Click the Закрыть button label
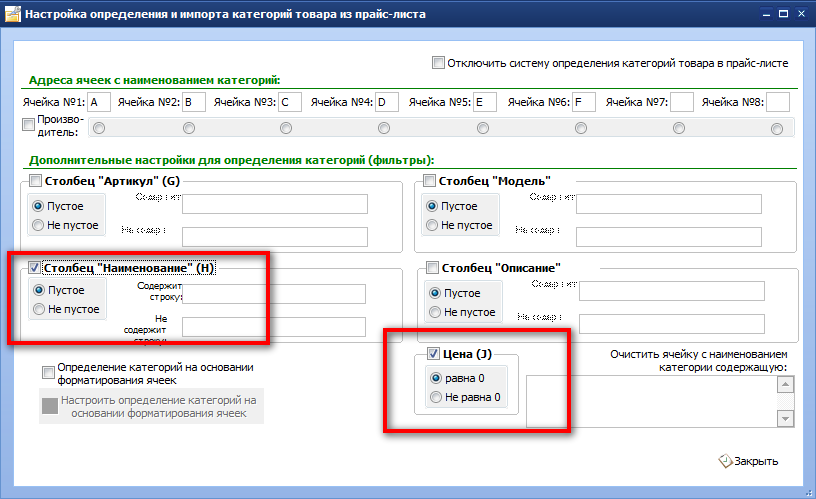The image size is (816, 499). coord(756,461)
